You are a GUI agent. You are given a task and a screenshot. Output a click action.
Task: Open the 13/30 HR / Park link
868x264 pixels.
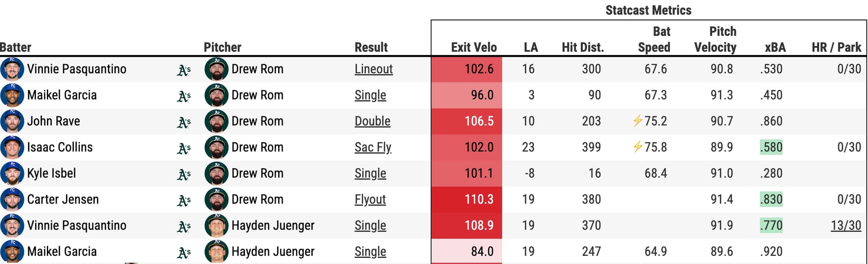click(x=846, y=225)
